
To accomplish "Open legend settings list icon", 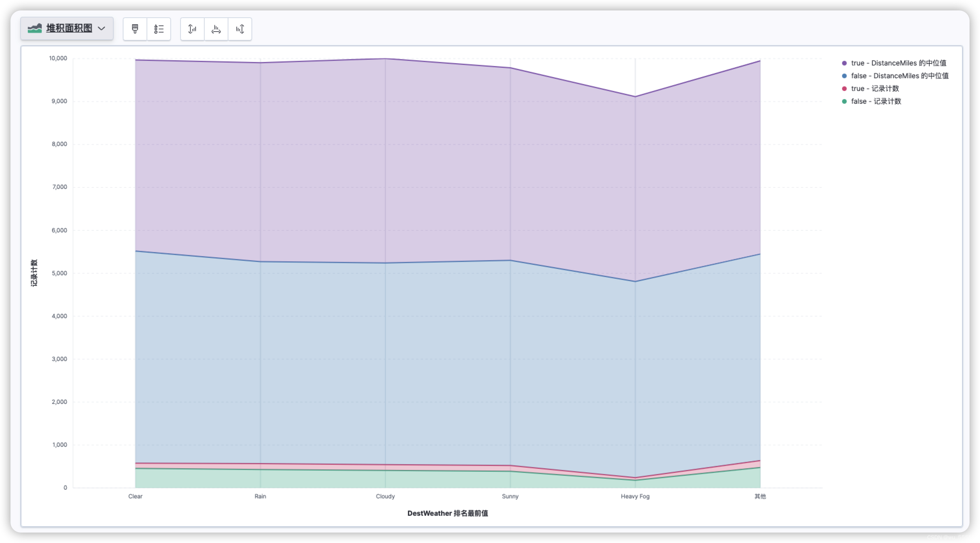I will [x=159, y=29].
